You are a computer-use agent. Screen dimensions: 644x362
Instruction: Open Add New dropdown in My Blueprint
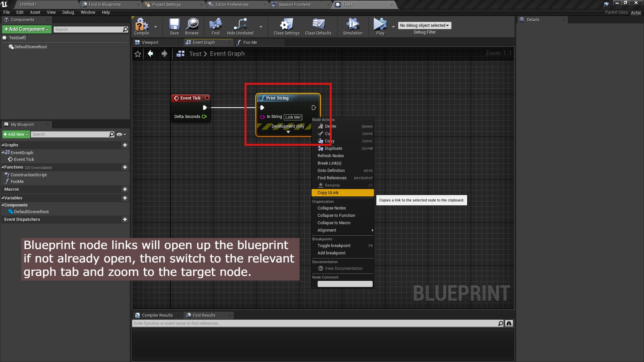coord(16,134)
